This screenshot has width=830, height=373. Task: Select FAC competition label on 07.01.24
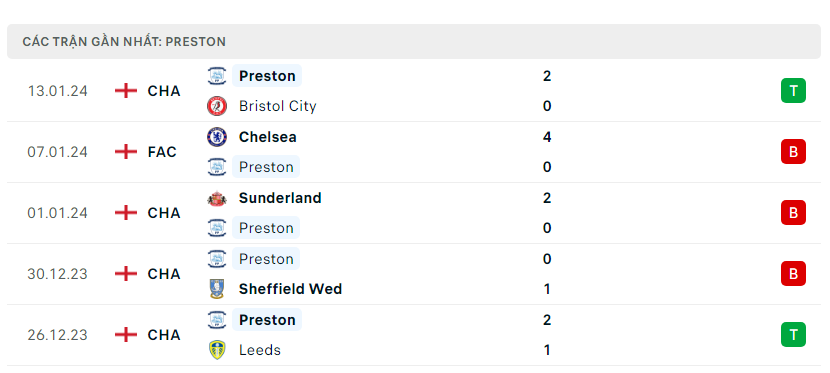[x=162, y=152]
